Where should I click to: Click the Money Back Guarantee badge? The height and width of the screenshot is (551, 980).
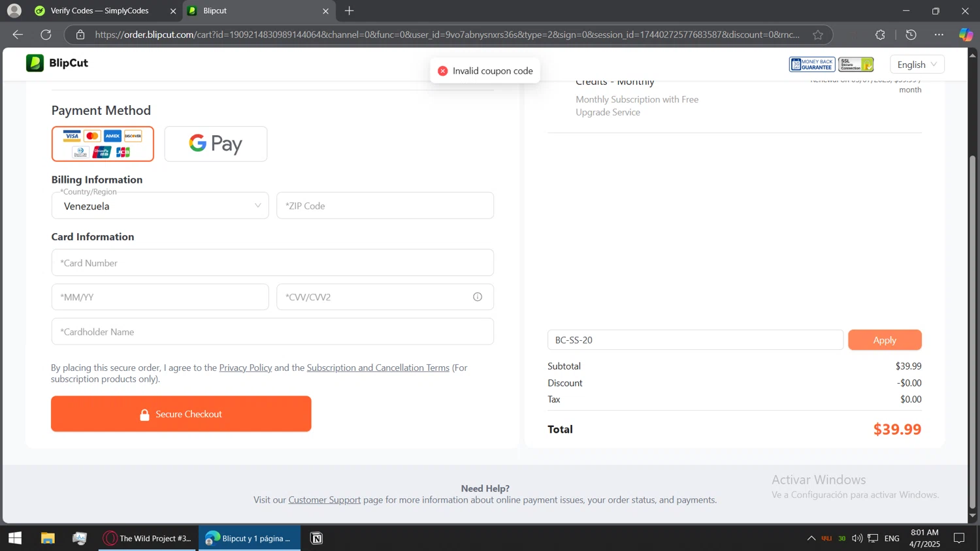(812, 64)
